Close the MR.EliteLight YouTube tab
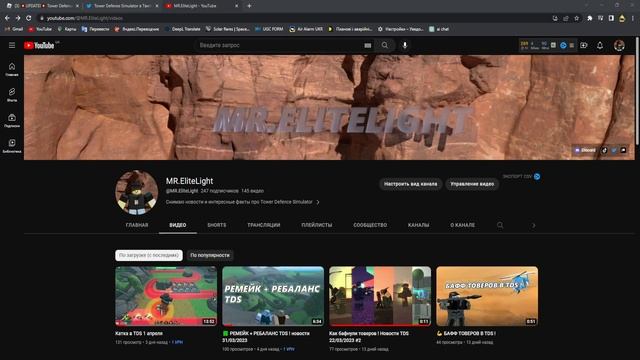 (236, 6)
